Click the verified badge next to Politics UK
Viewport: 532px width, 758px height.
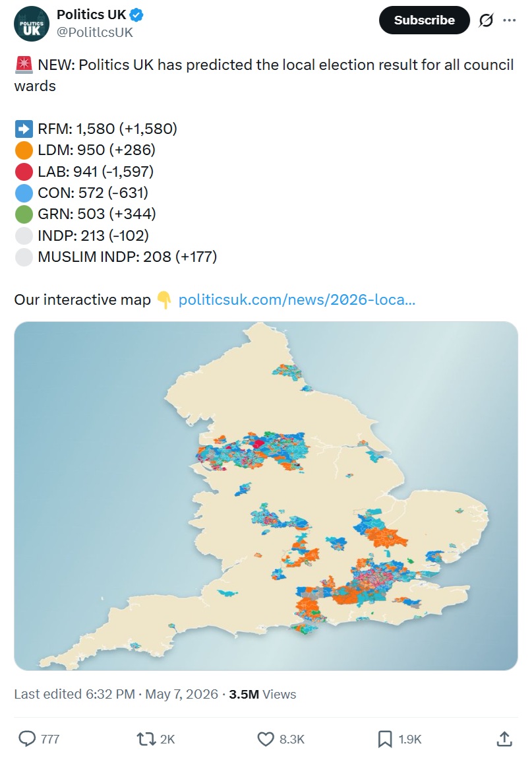coord(136,15)
